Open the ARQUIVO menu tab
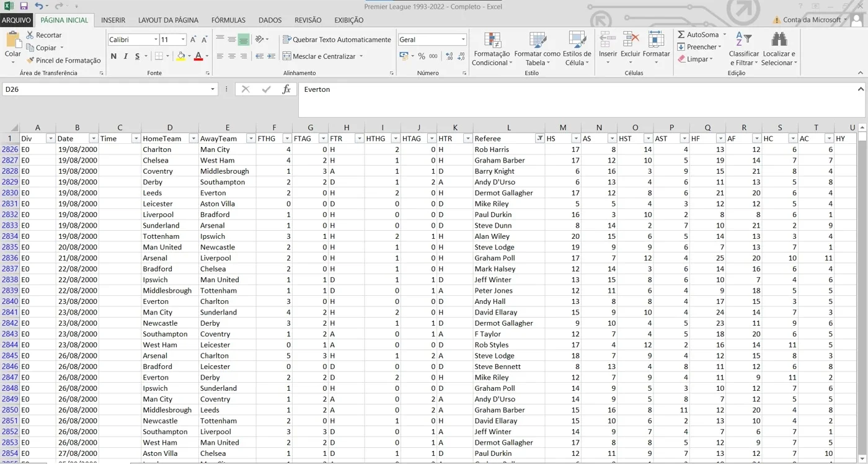This screenshot has height=464, width=868. click(16, 20)
